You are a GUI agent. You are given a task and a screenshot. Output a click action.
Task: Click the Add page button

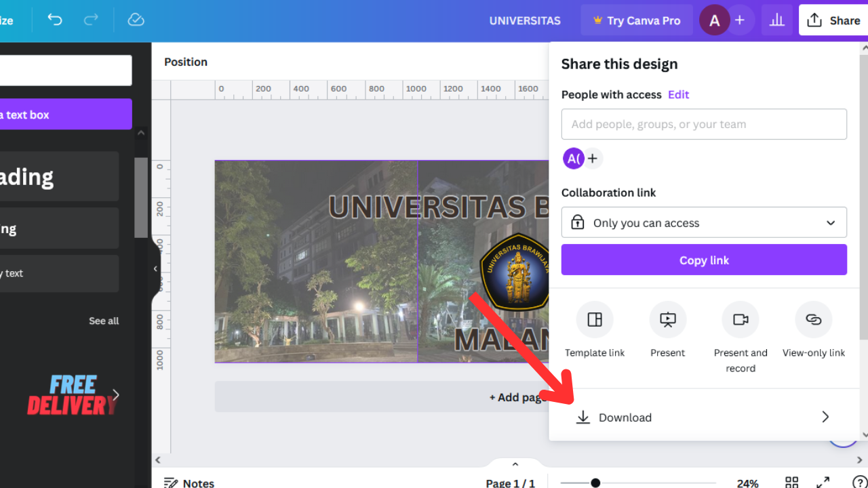(518, 397)
